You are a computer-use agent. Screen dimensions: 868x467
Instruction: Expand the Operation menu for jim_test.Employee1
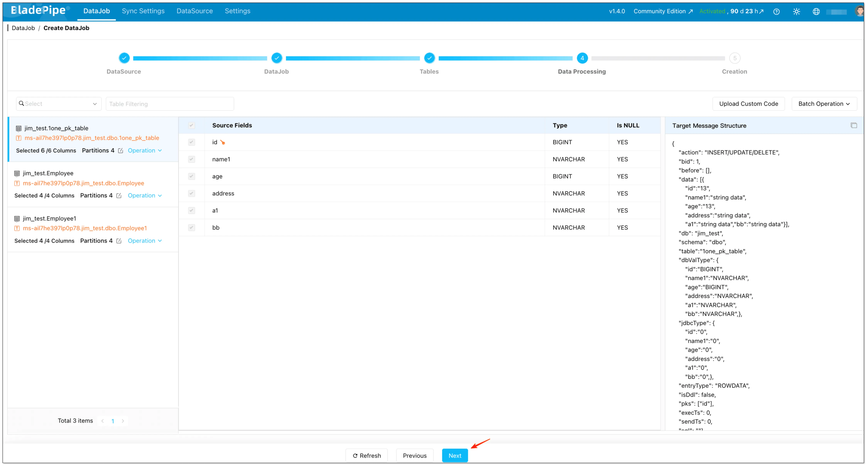coord(144,241)
